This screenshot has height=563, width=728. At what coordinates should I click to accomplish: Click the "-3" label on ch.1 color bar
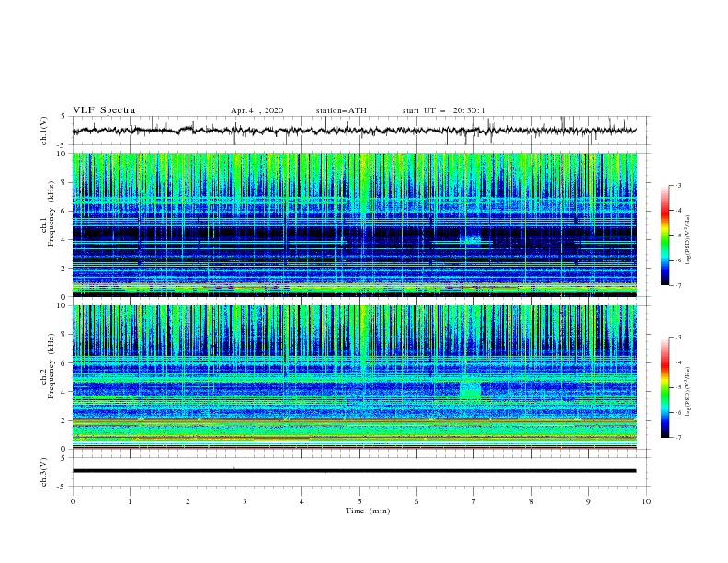(677, 185)
